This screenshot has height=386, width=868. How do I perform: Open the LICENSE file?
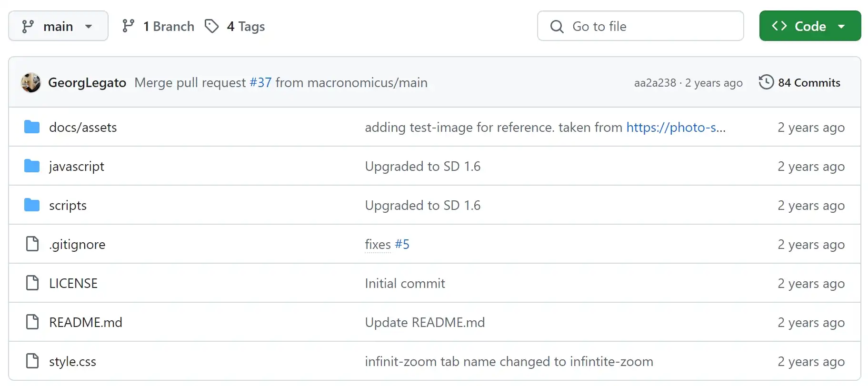(73, 283)
